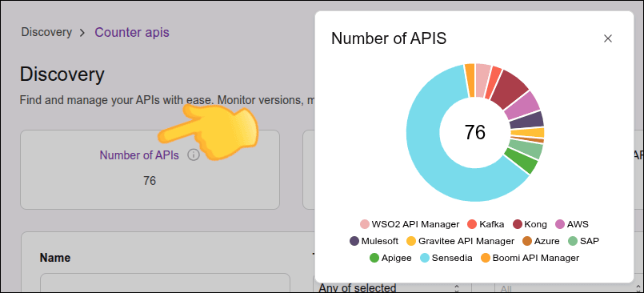Select Sensedia legend item

446,258
